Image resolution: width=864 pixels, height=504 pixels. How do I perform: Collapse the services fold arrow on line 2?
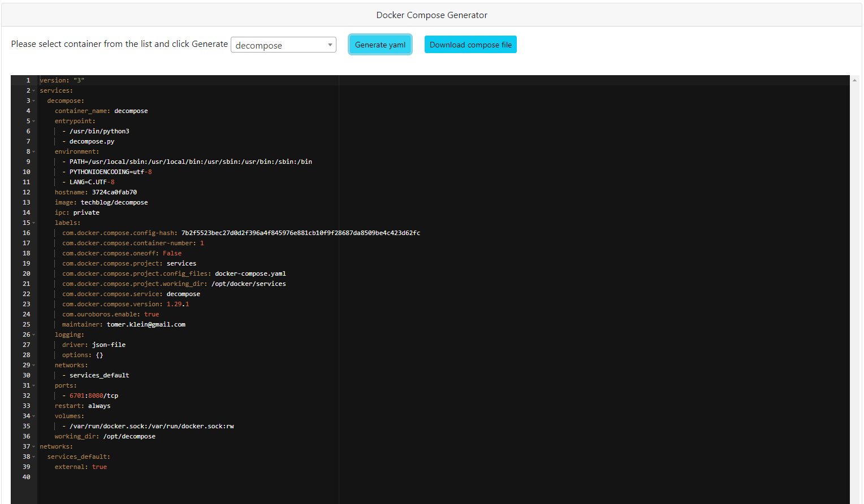33,90
